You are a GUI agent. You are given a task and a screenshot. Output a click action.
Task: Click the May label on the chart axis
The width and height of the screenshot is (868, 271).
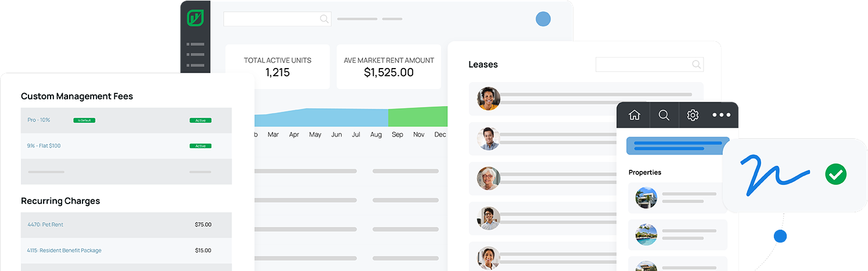coord(315,134)
